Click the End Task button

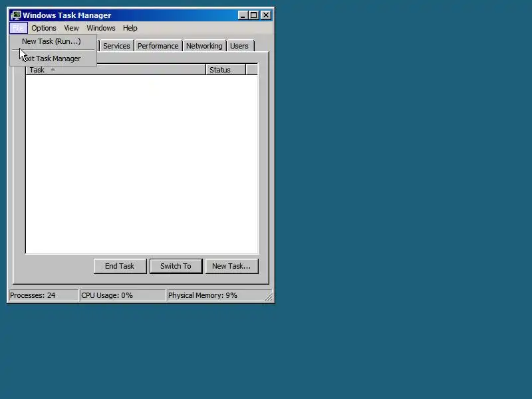tap(120, 266)
